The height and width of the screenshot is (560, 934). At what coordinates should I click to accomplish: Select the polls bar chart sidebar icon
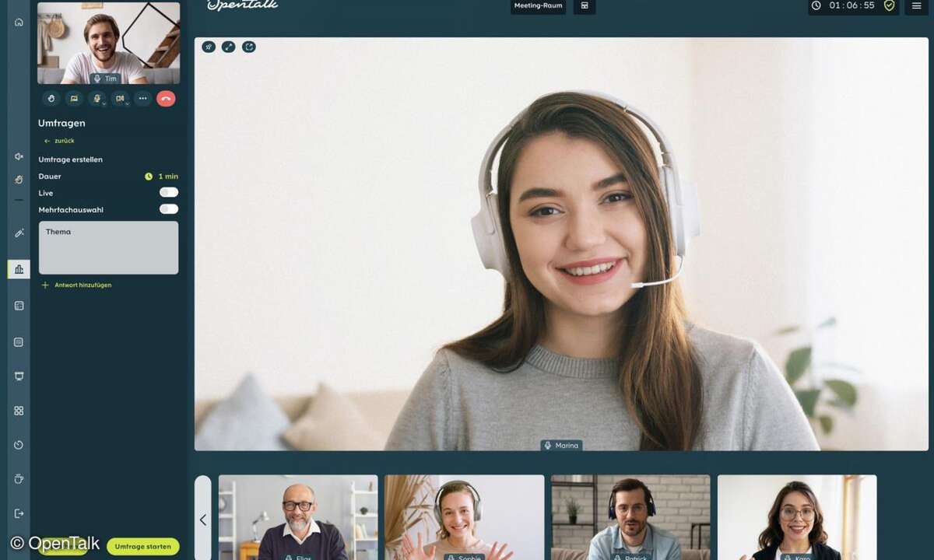click(19, 269)
